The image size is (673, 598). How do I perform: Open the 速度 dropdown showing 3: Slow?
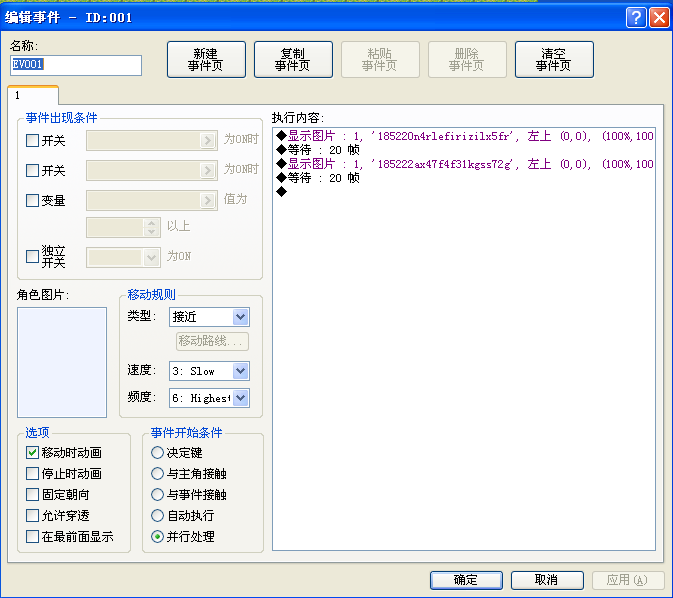(209, 371)
